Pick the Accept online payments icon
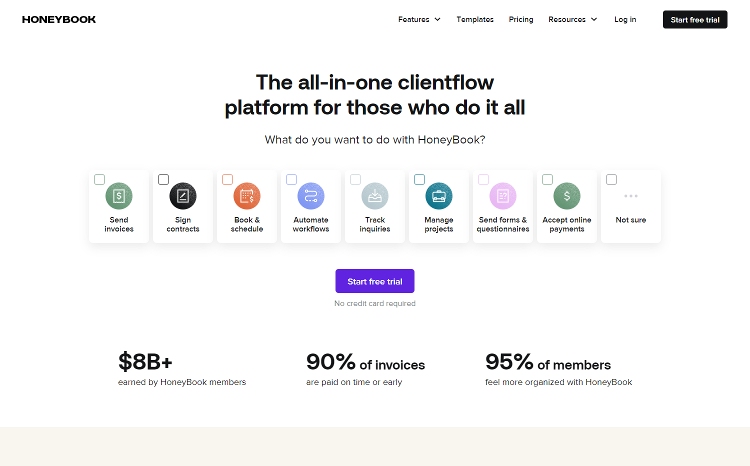 567,196
